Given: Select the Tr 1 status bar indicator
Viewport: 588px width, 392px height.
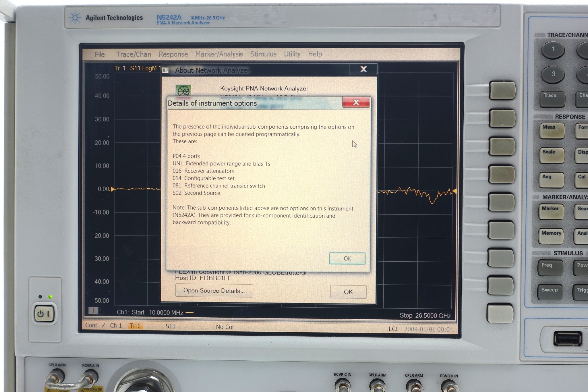Looking at the screenshot, I should [x=135, y=326].
